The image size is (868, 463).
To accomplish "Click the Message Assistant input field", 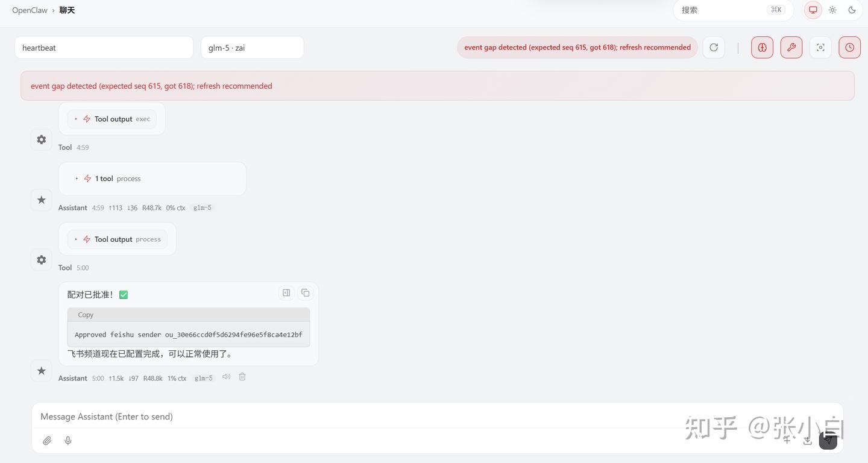I will (362, 417).
